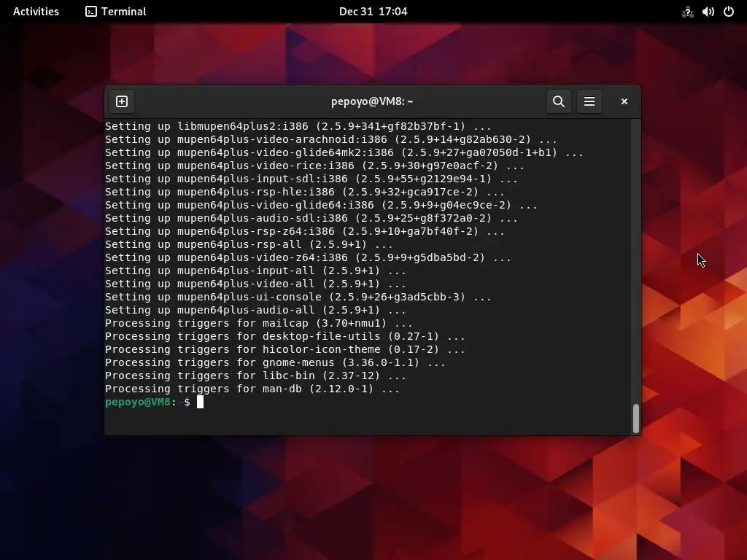
Task: Click the man-db triggers line
Action: click(252, 389)
